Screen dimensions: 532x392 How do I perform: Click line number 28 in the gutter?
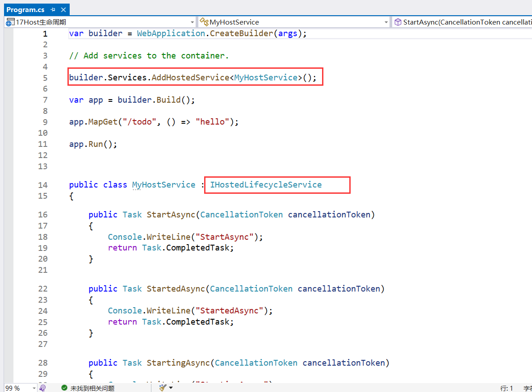43,363
